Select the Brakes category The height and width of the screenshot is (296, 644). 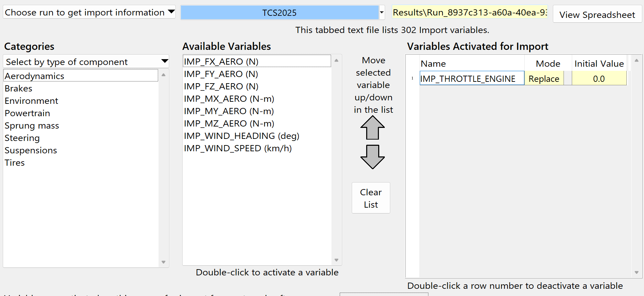click(x=19, y=88)
